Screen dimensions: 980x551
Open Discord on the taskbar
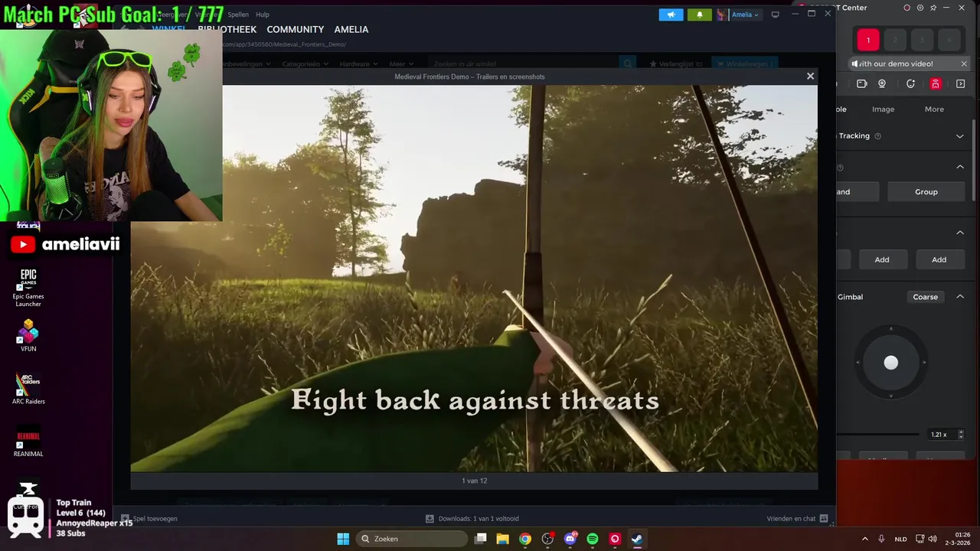tap(570, 539)
